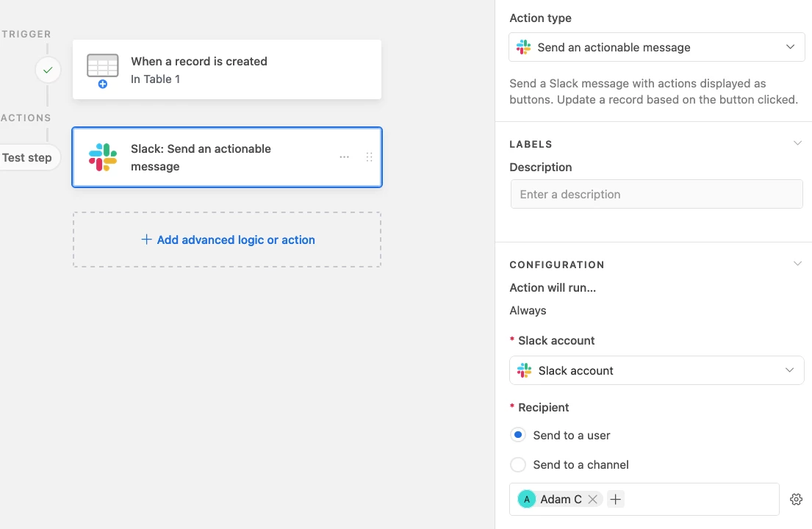Image resolution: width=812 pixels, height=529 pixels.
Task: Click the drag handle on Slack action card
Action: point(369,156)
